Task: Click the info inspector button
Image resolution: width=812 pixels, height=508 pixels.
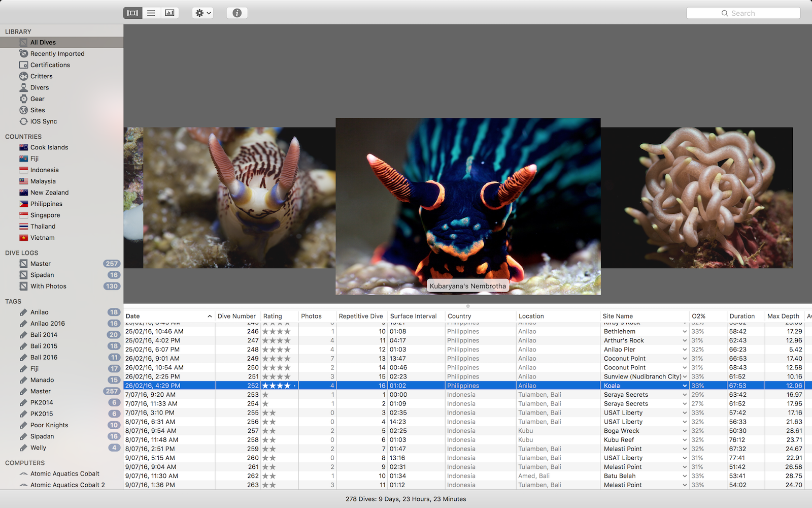Action: pyautogui.click(x=237, y=13)
